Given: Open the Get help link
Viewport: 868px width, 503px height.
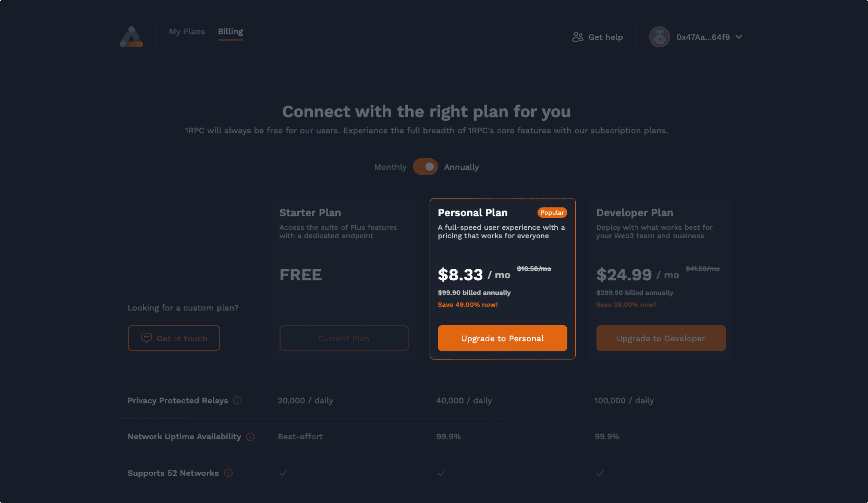Looking at the screenshot, I should [605, 37].
